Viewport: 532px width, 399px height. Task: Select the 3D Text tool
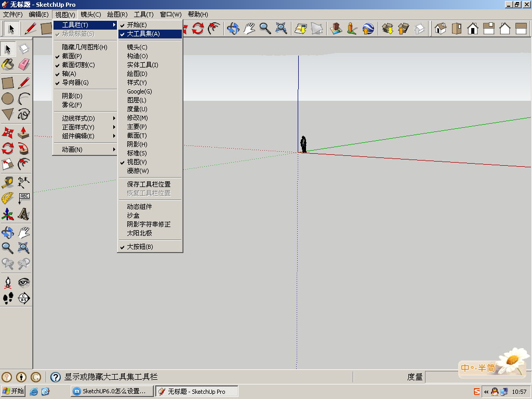point(24,214)
